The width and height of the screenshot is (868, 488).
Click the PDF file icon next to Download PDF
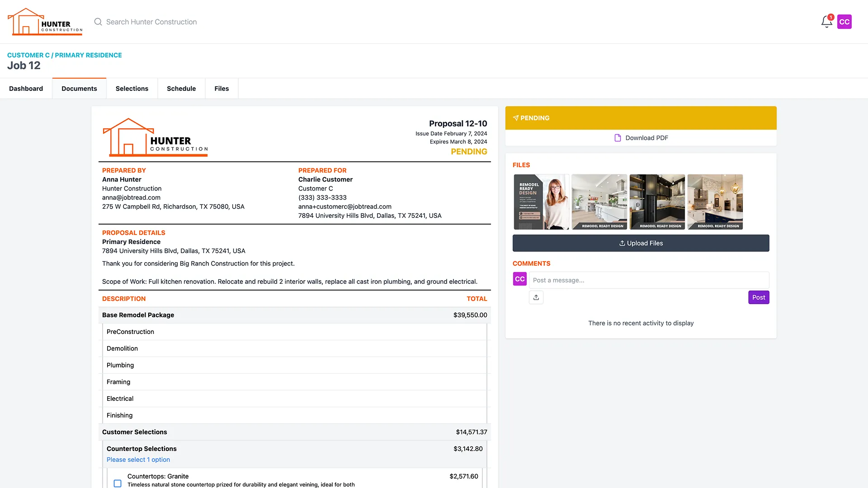[x=618, y=138]
